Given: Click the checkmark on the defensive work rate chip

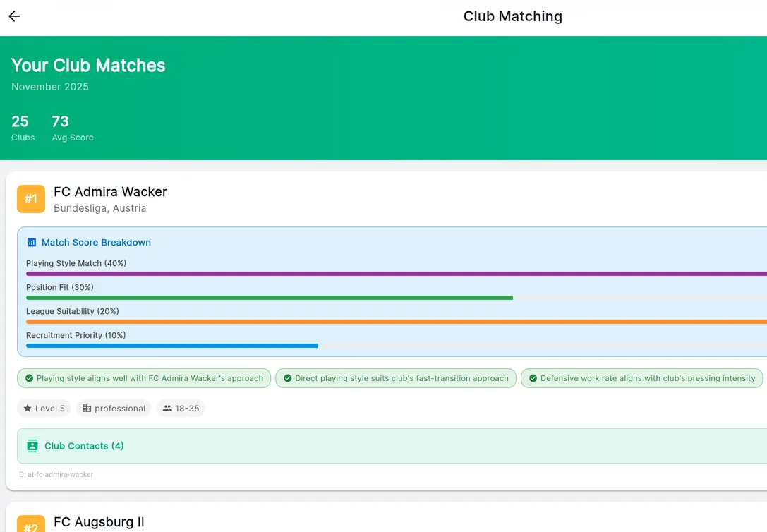Looking at the screenshot, I should (x=533, y=378).
